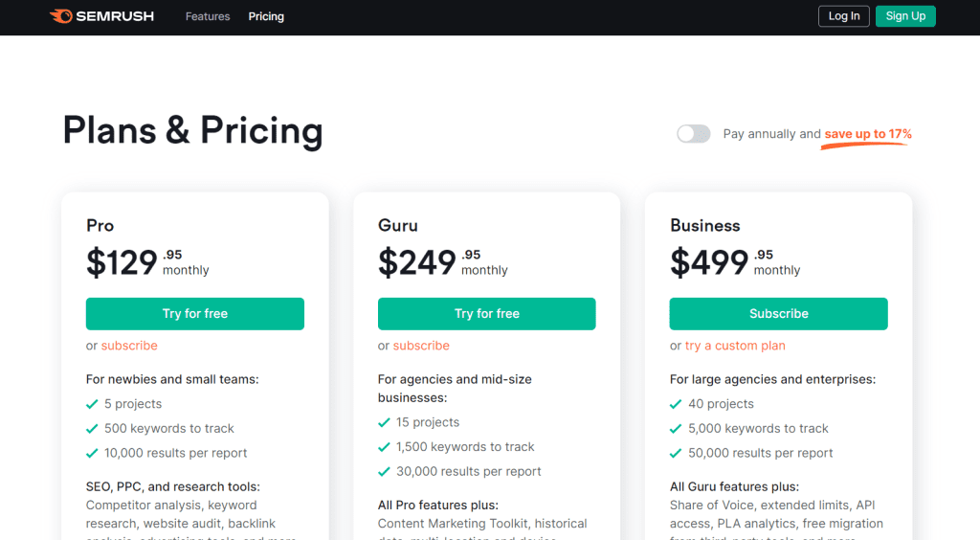Click the checkmark beside '30,000 results per report'
This screenshot has width=980, height=540.
[384, 472]
